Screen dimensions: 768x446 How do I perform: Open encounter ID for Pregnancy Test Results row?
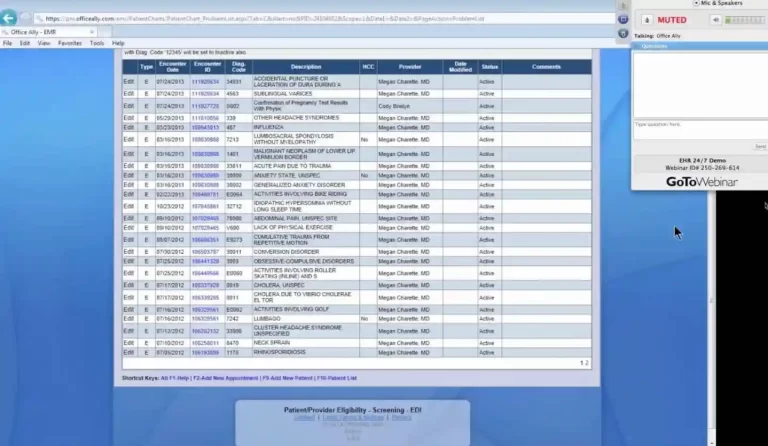[x=205, y=106]
